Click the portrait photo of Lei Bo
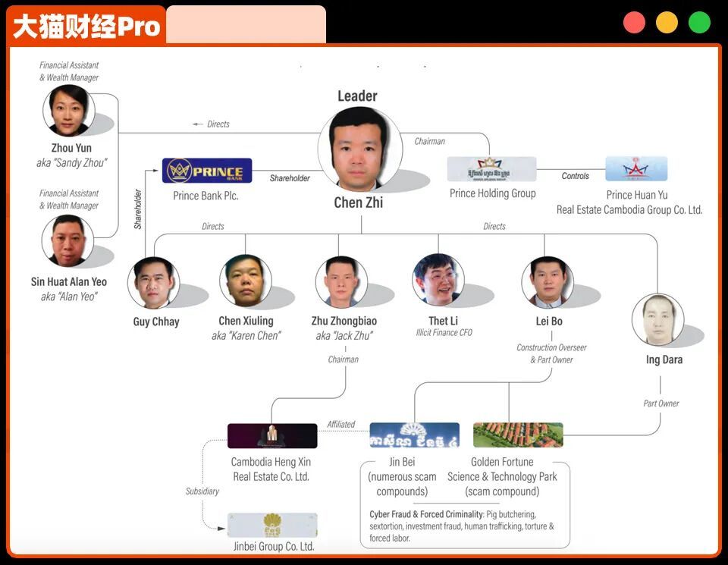 (x=548, y=282)
